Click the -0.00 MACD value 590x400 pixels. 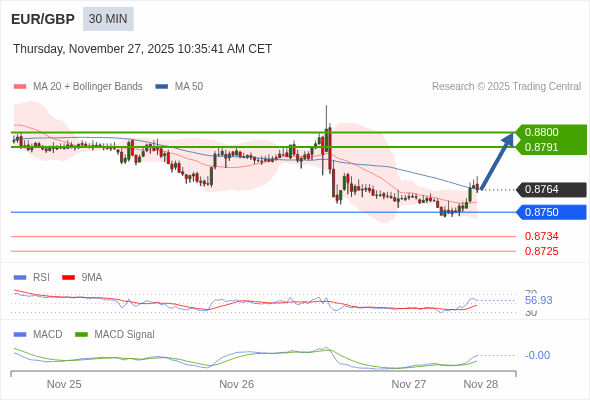click(x=537, y=355)
